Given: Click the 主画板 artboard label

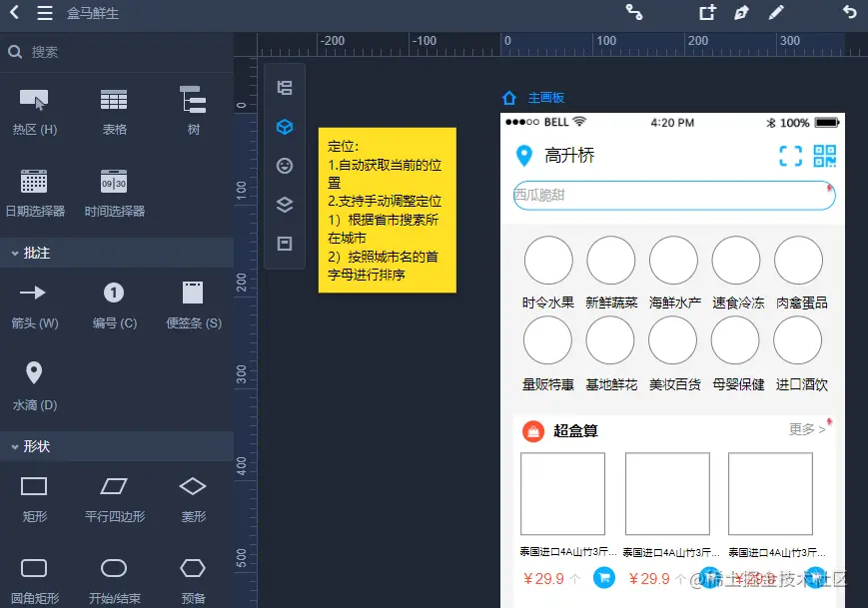Looking at the screenshot, I should (545, 98).
